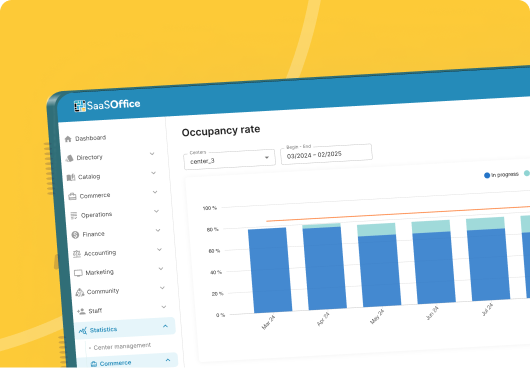Viewport: 530px width, 368px height.
Task: Click the Jun 24 axis label
Action: click(x=432, y=313)
